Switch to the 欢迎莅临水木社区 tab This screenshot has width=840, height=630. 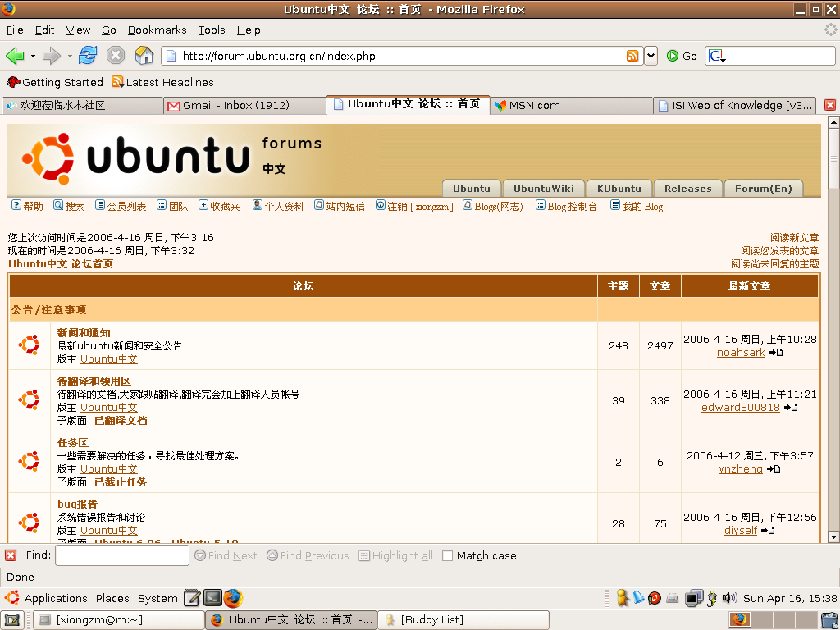pos(83,106)
